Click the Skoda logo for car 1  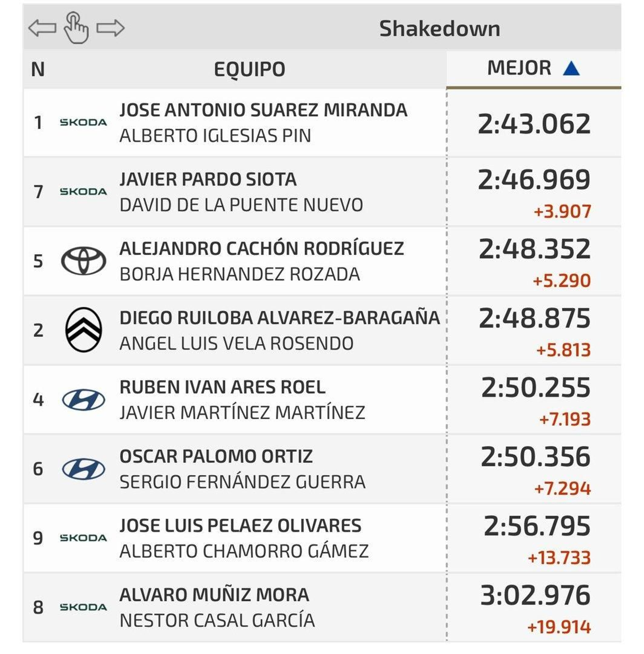click(83, 122)
